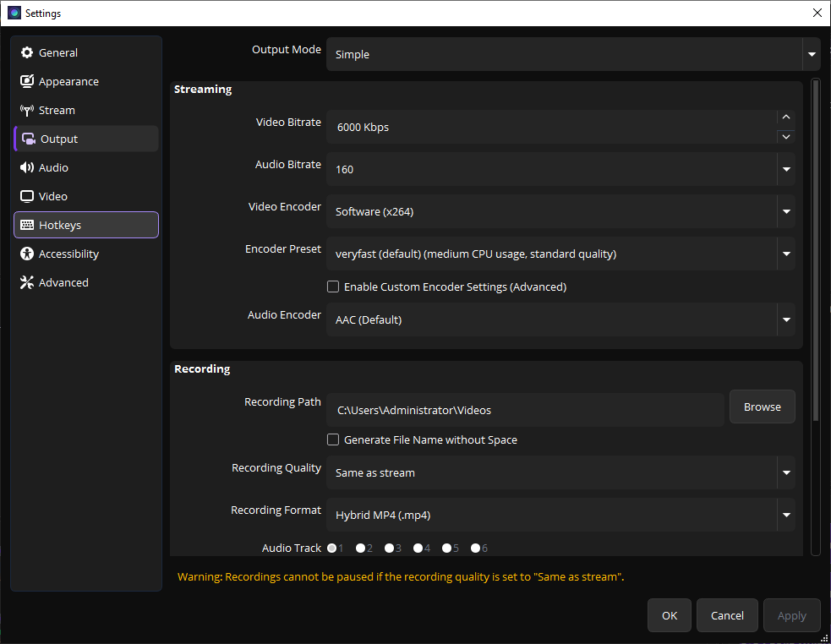The width and height of the screenshot is (831, 644).
Task: Open the Hotkeys settings page
Action: (x=86, y=225)
